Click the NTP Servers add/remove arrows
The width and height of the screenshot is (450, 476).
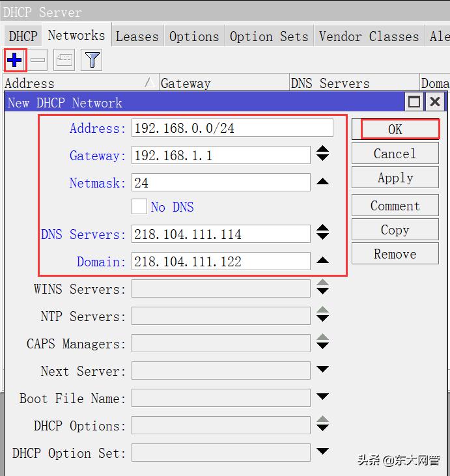point(322,315)
